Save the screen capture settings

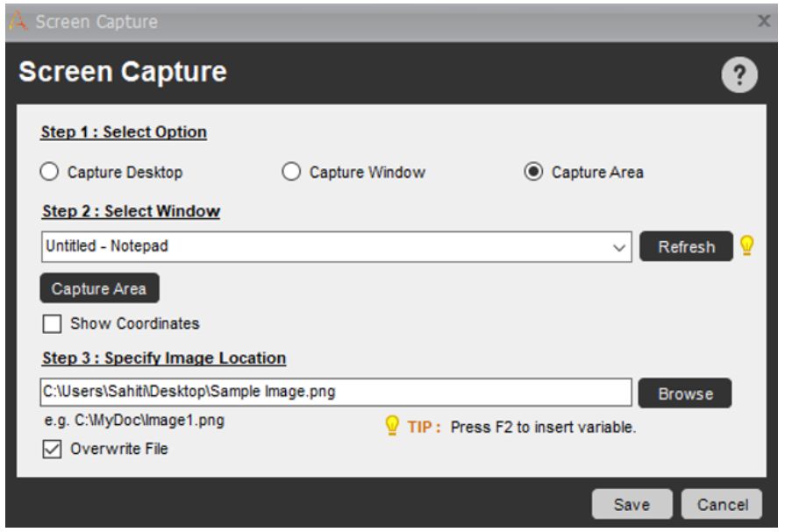point(632,505)
